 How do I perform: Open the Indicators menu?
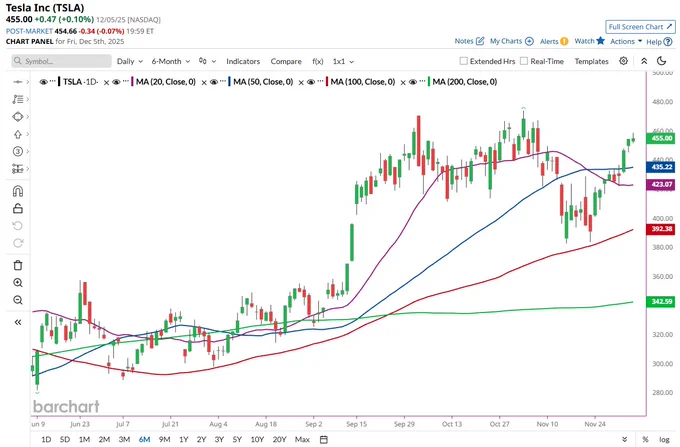(243, 61)
